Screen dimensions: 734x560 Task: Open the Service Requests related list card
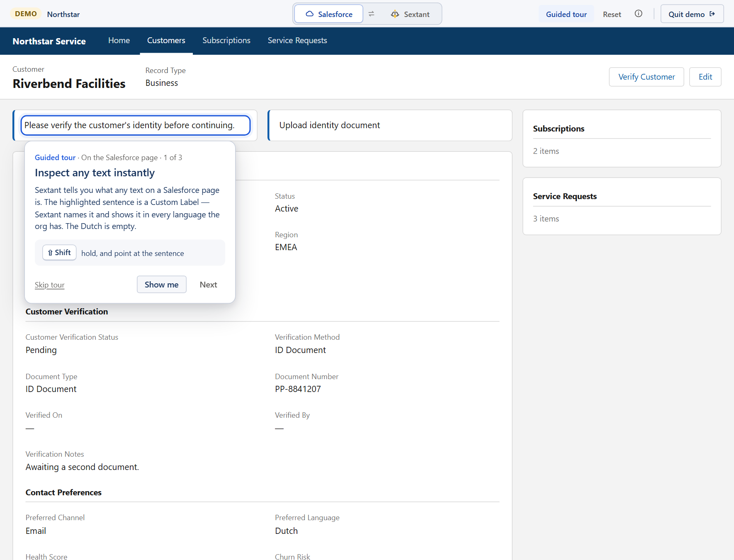pyautogui.click(x=622, y=206)
